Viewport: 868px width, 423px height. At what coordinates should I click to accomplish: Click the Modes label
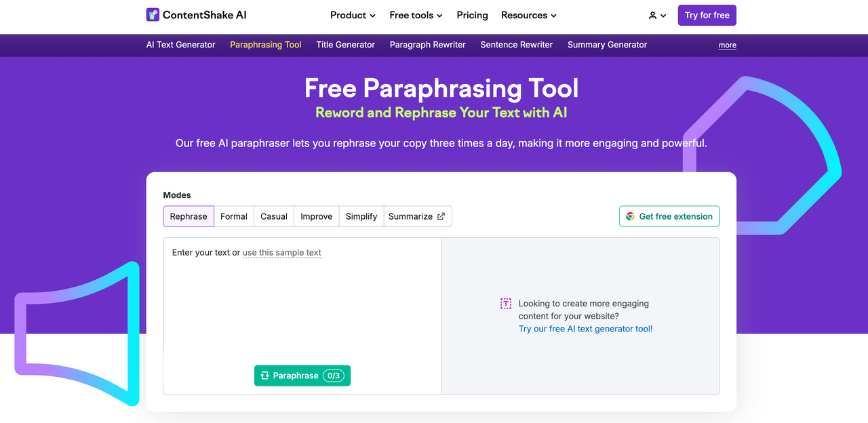click(x=177, y=195)
